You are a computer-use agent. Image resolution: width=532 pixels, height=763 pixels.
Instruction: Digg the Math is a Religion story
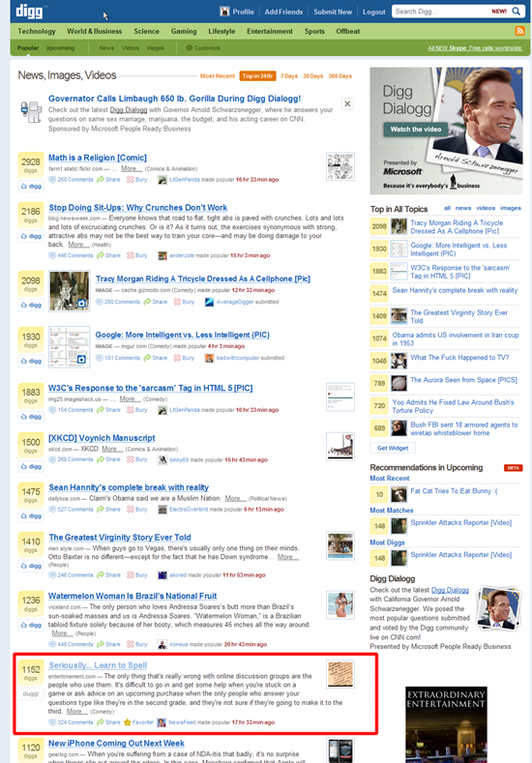point(31,187)
